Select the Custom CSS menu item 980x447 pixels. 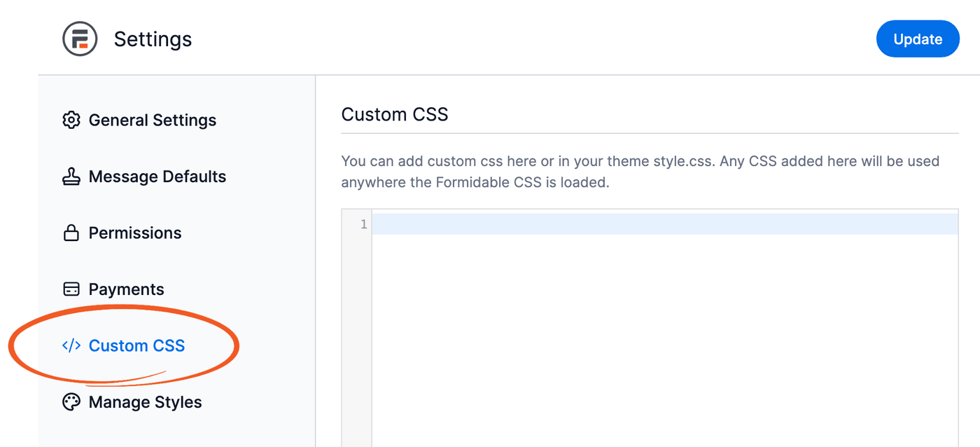coord(137,345)
